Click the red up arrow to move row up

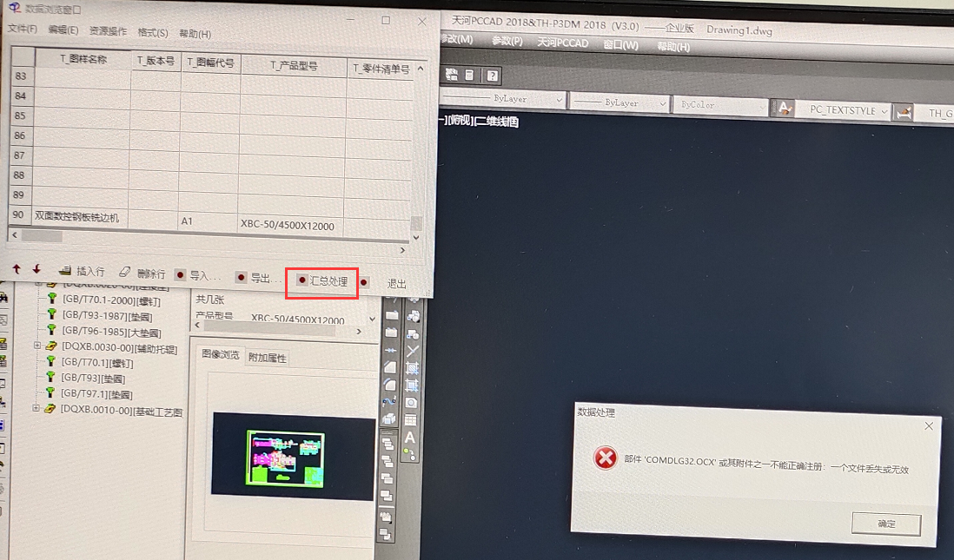(17, 270)
